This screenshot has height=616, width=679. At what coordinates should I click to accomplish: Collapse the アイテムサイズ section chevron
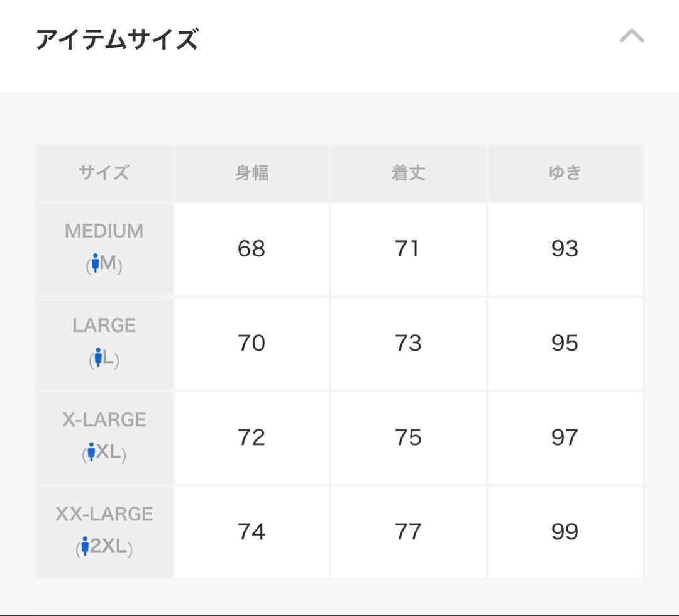pyautogui.click(x=631, y=37)
